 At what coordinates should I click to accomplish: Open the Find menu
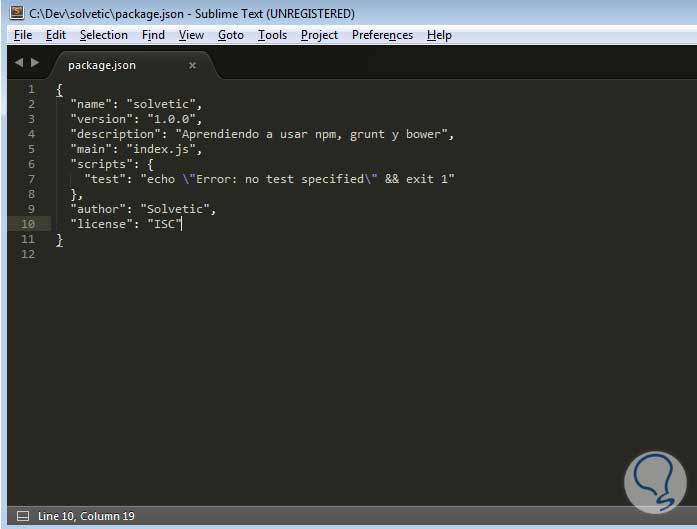coord(153,35)
